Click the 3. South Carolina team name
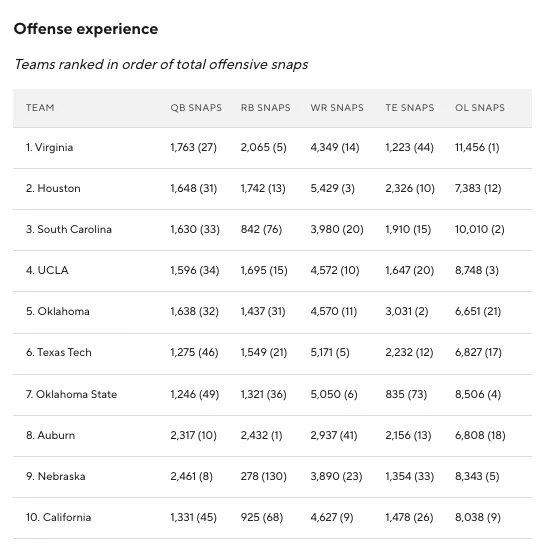Screen dimensions: 545x545 pos(69,229)
